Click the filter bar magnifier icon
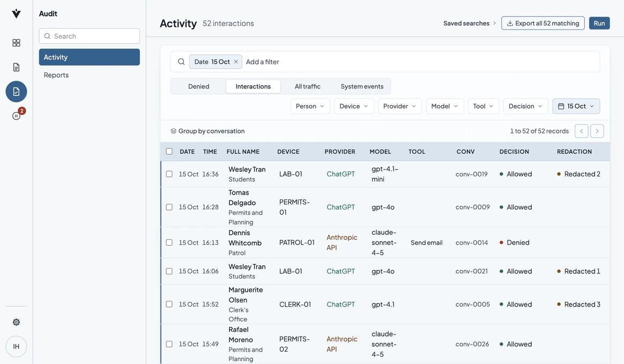 (x=181, y=62)
